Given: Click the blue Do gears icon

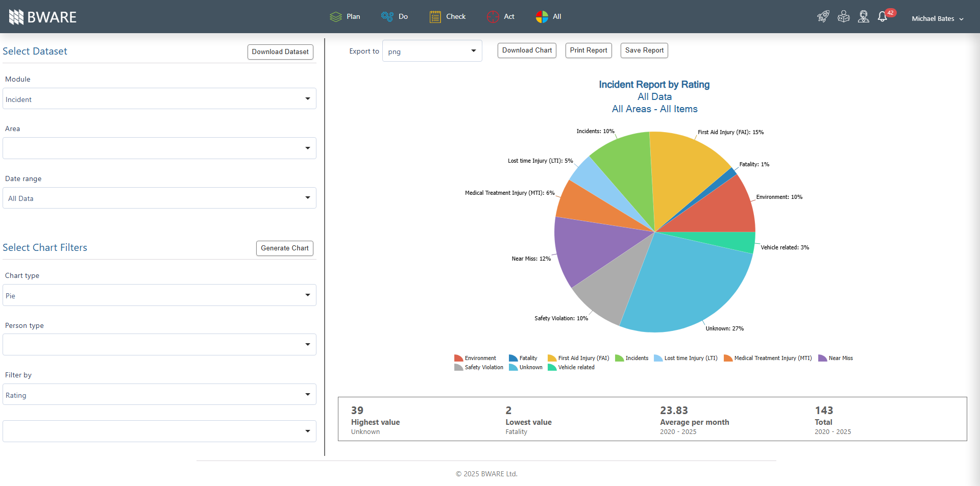Looking at the screenshot, I should coord(387,17).
